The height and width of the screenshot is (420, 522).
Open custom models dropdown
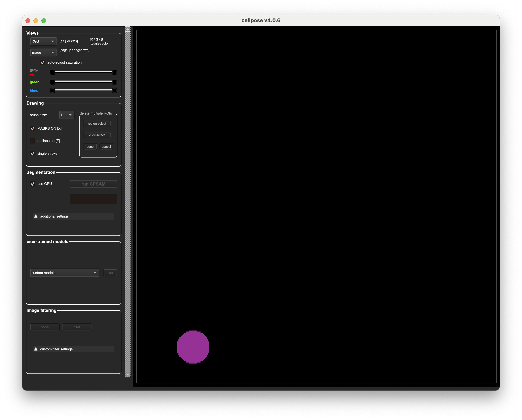[64, 273]
